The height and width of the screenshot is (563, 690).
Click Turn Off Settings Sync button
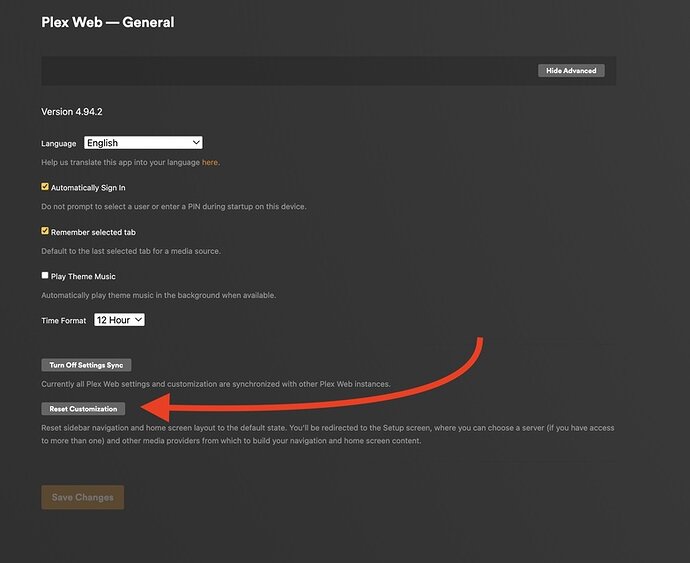(86, 365)
